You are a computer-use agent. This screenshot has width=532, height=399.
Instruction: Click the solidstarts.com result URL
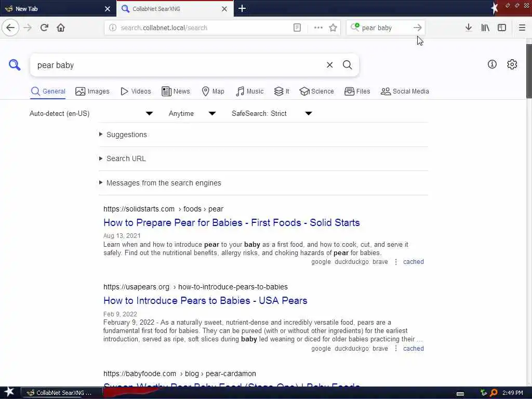coord(163,209)
